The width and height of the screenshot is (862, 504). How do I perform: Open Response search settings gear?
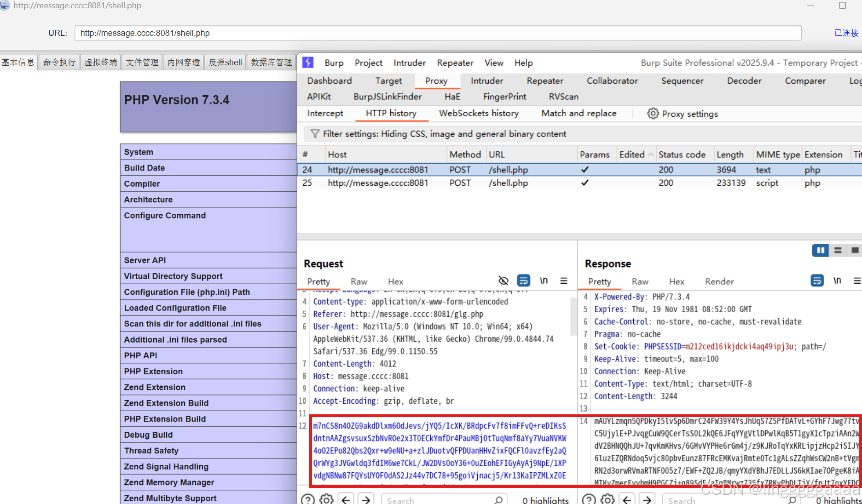coord(607,499)
